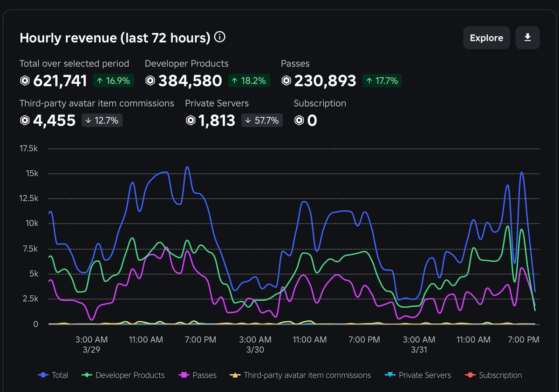
Task: Click the blue Total legend marker dot
Action: click(x=42, y=375)
